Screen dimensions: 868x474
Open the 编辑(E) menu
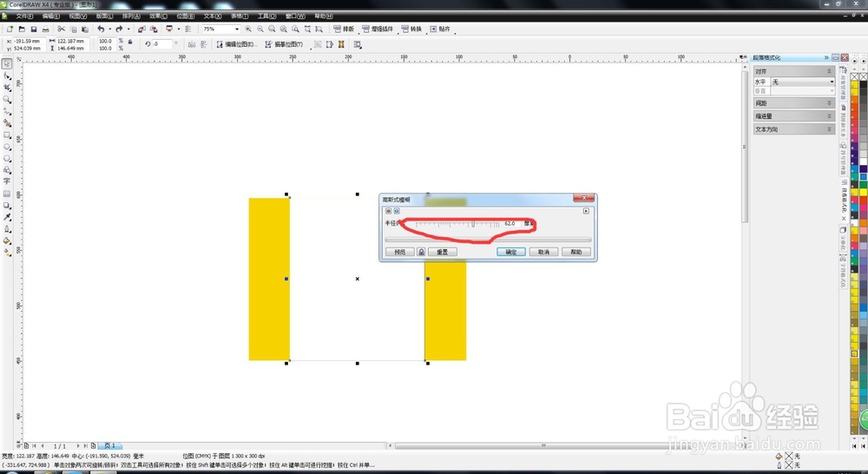tap(51, 16)
